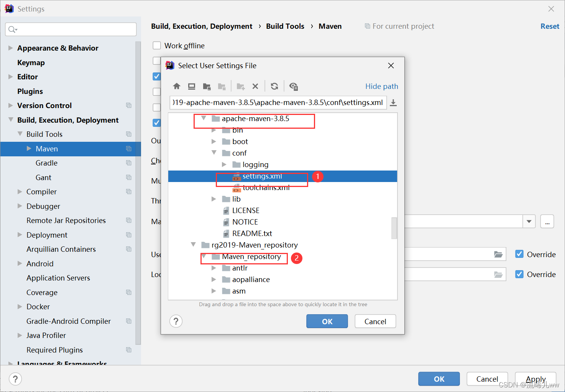Screen dimensions: 565x392
Task: Expand the Docker settings node
Action: coord(20,307)
